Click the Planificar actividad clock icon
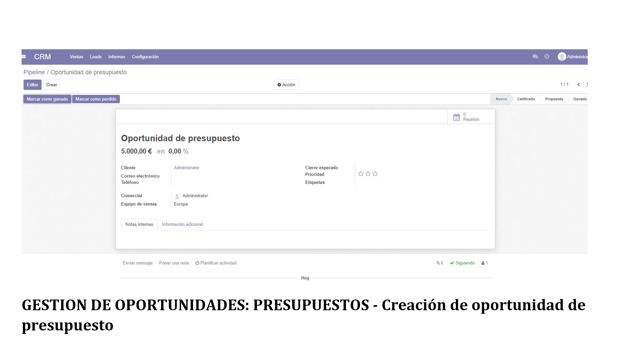 197,263
